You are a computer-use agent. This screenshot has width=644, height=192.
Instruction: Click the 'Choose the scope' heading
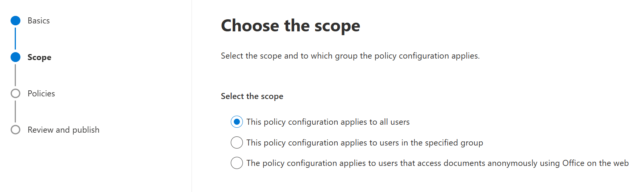(x=290, y=26)
